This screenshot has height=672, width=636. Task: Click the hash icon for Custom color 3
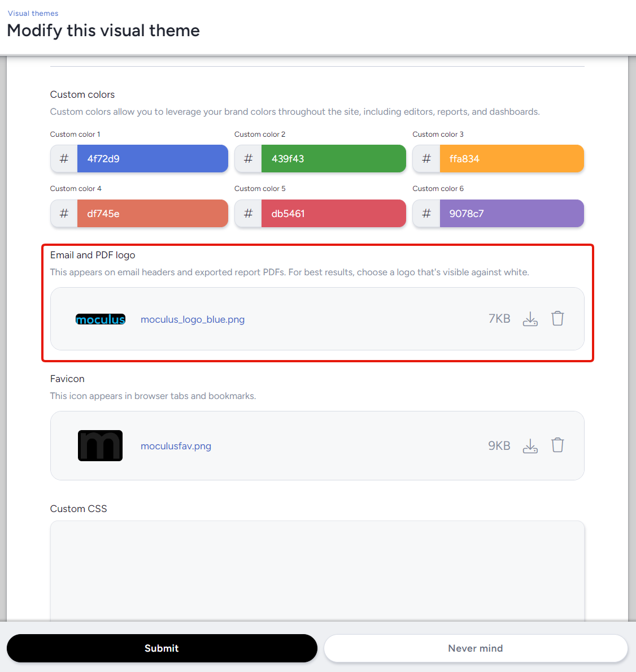[426, 159]
